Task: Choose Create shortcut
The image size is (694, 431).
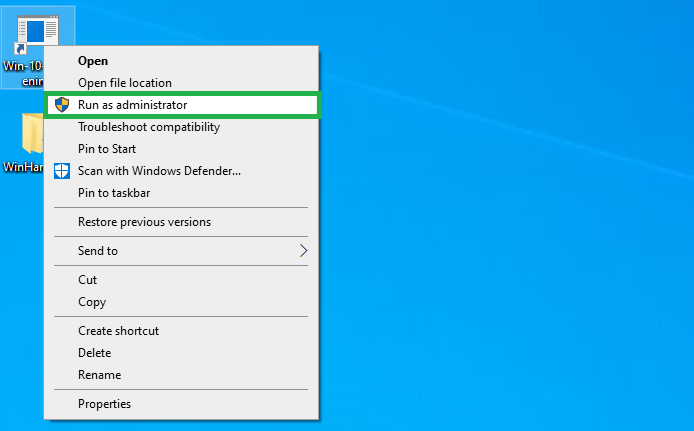Action: 181,331
